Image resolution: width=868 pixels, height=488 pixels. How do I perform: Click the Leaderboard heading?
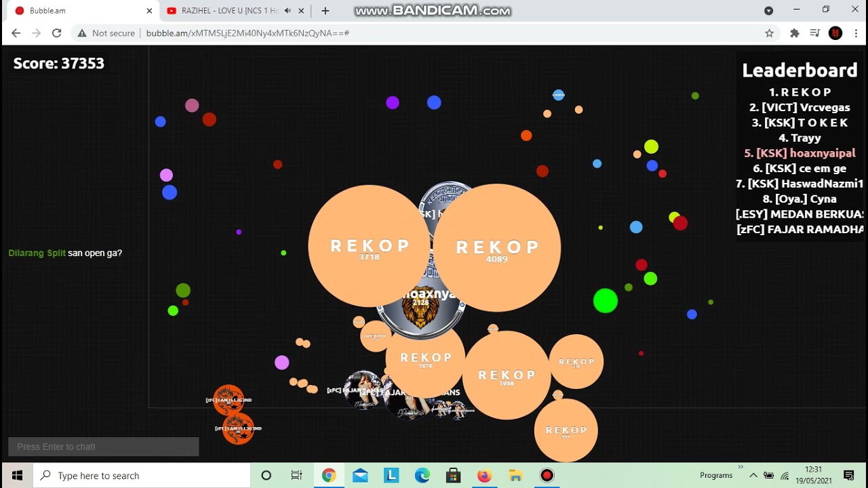coord(800,70)
